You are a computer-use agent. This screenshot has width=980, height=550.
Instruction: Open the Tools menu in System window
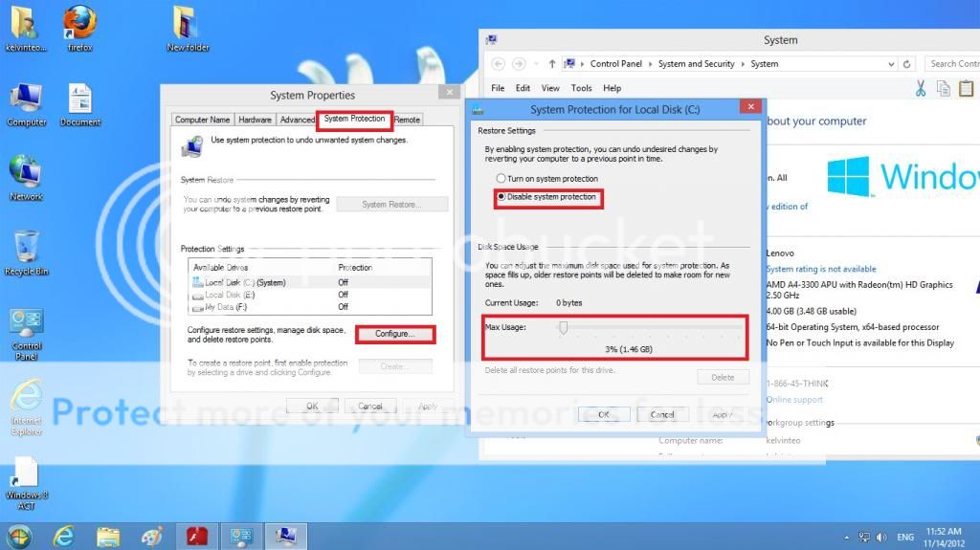581,88
